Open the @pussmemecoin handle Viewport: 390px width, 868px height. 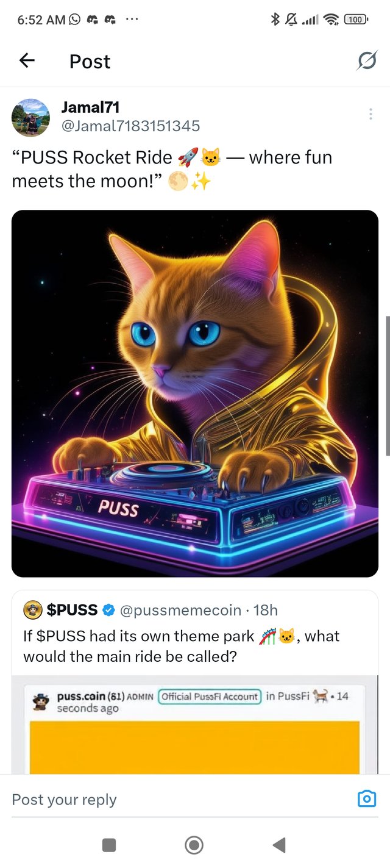(181, 609)
